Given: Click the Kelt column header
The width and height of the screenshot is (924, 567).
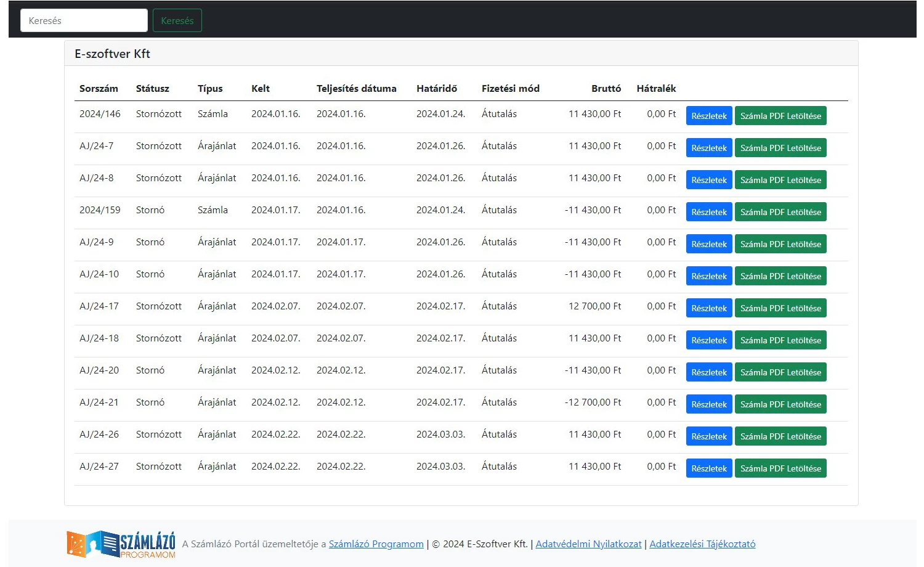Looking at the screenshot, I should click(x=261, y=89).
